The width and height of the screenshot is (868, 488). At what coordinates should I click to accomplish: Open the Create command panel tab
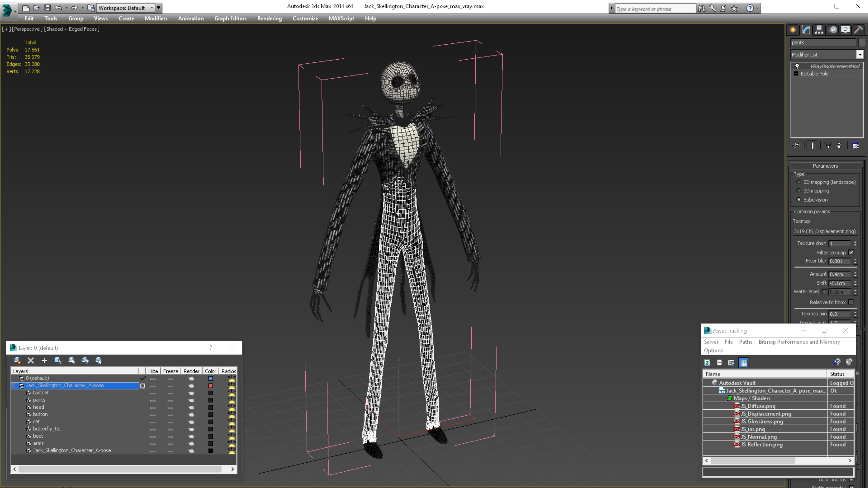793,30
